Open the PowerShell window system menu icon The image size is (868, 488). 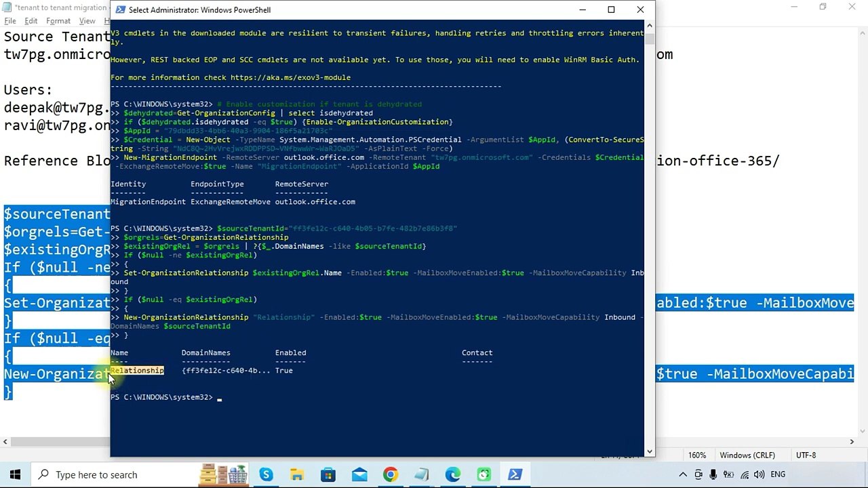(120, 9)
